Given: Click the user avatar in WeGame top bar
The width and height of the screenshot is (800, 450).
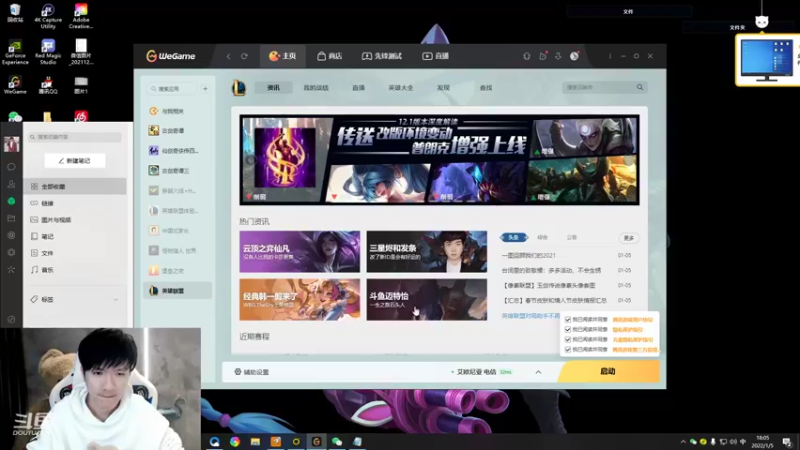Looking at the screenshot, I should point(574,56).
